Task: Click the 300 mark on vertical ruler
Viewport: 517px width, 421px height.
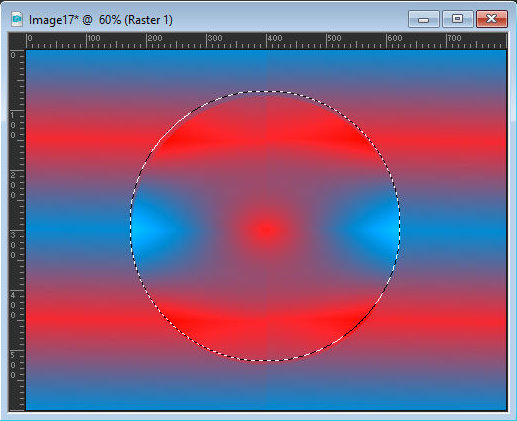Action: pos(13,245)
